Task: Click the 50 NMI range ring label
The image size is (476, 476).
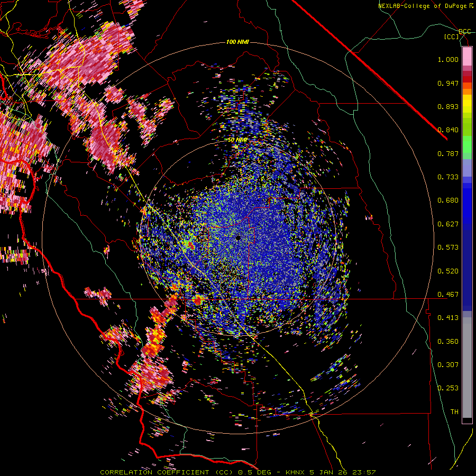Action: coord(237,140)
